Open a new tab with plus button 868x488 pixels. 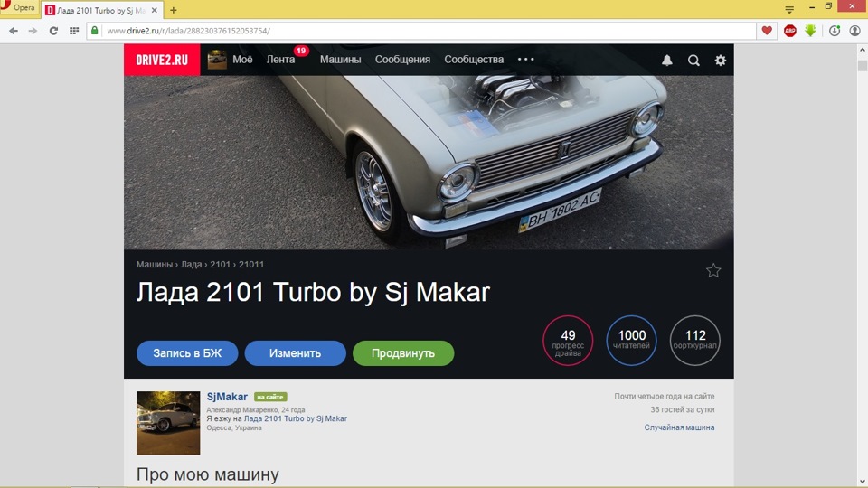coord(174,10)
